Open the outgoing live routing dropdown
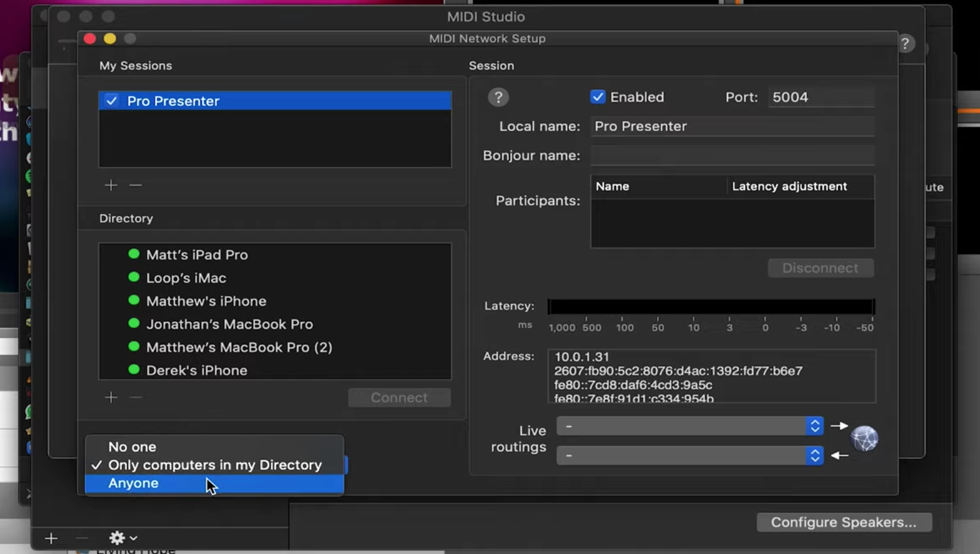This screenshot has width=980, height=554. point(690,426)
